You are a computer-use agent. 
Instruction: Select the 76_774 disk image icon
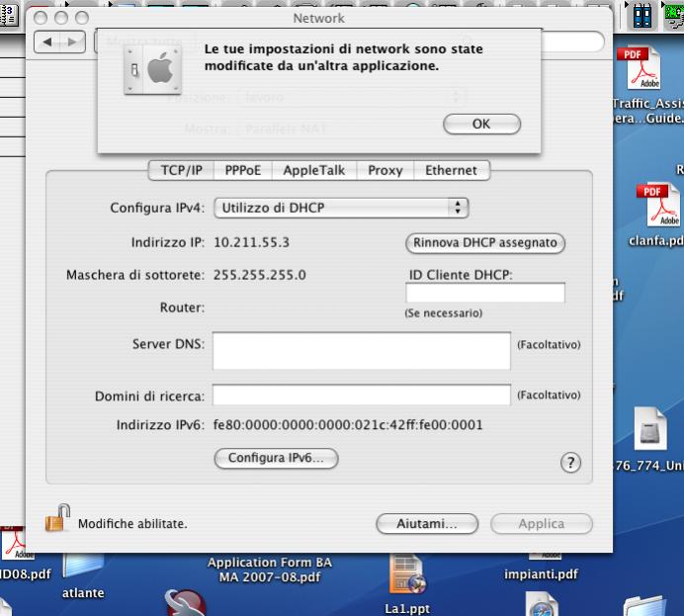point(649,431)
